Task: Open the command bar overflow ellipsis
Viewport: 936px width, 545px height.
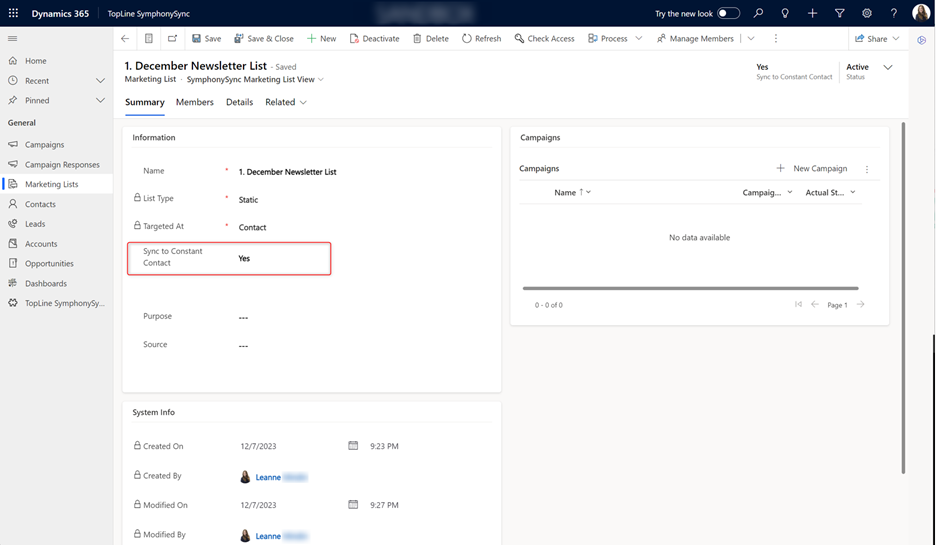Action: [775, 39]
